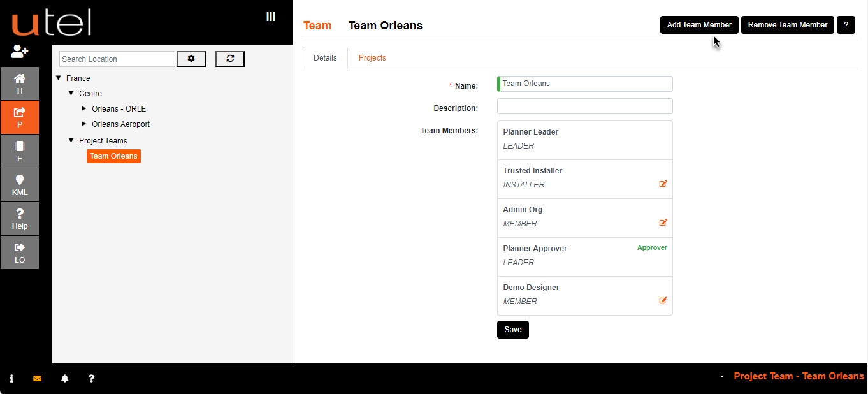Click the Demo Designer member name
This screenshot has height=394, width=868.
(531, 288)
